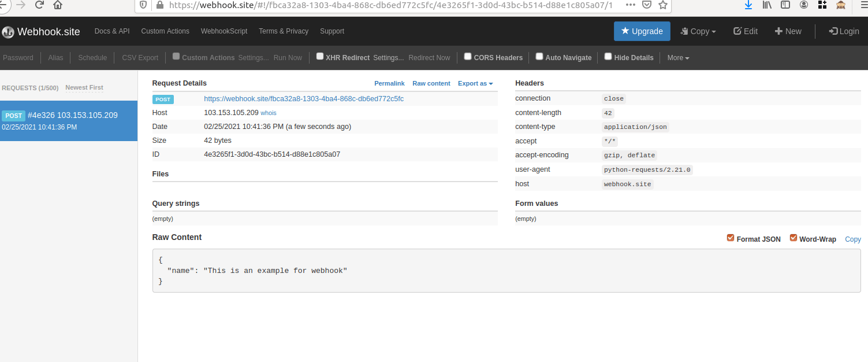Open the downloads arrow icon
The height and width of the screenshot is (362, 868).
click(x=748, y=5)
